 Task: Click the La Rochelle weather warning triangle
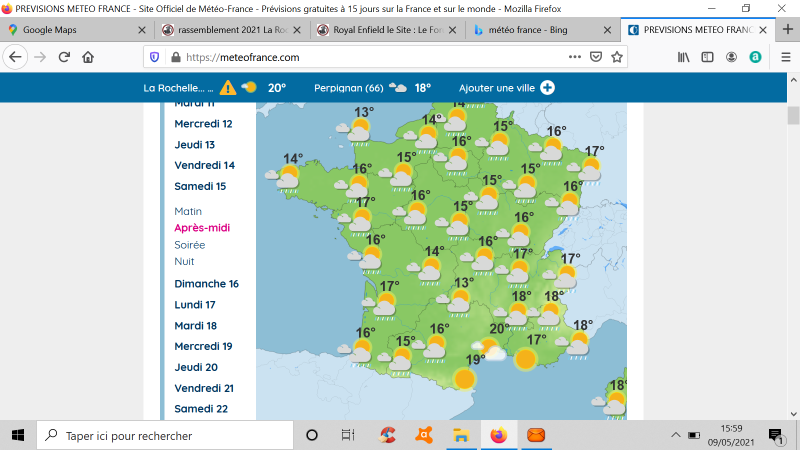(x=228, y=88)
